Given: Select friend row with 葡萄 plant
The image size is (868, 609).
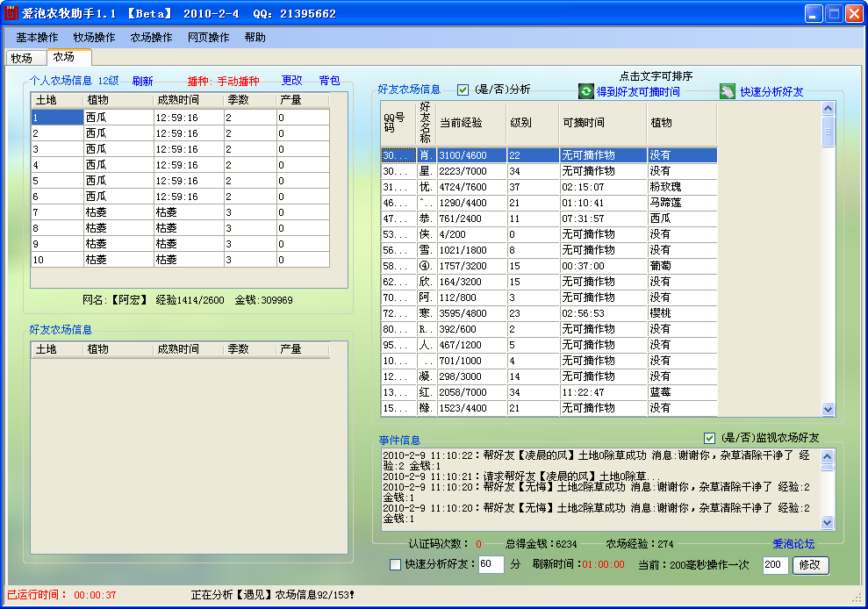Looking at the screenshot, I should 549,266.
